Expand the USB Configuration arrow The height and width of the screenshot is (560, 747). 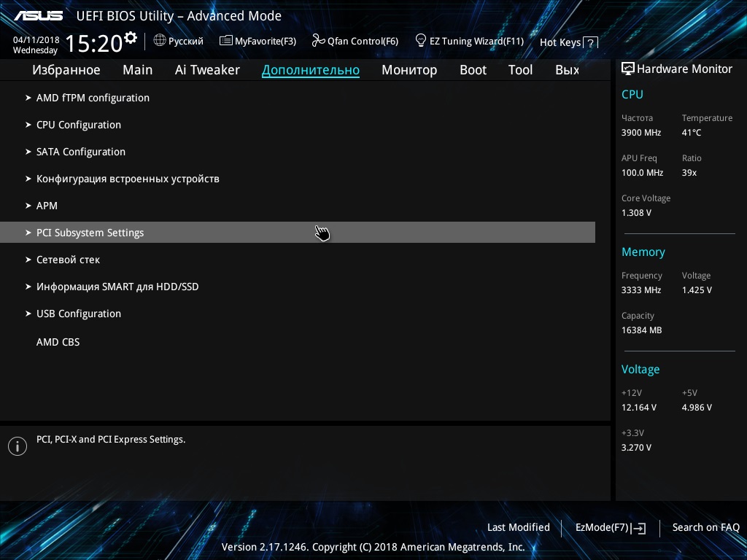pyautogui.click(x=28, y=314)
